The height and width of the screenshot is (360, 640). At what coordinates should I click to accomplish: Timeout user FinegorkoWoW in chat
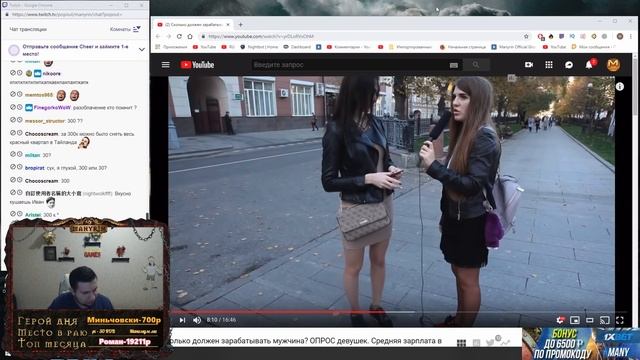click(20, 107)
